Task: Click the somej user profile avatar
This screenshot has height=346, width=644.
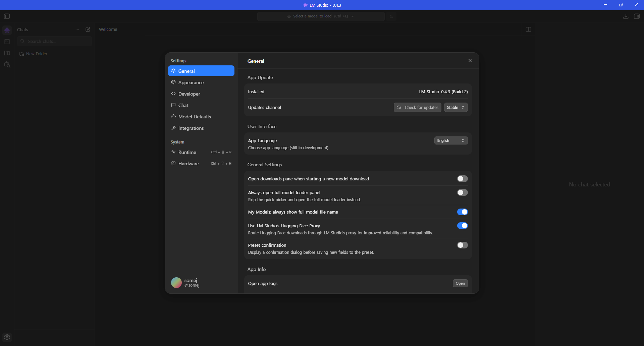Action: 176,283
